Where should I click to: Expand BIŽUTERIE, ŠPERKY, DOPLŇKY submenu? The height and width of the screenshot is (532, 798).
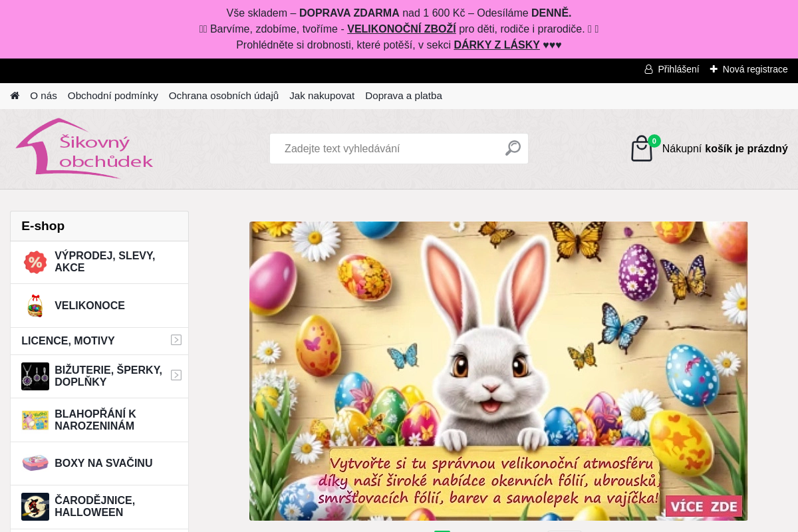(x=176, y=375)
